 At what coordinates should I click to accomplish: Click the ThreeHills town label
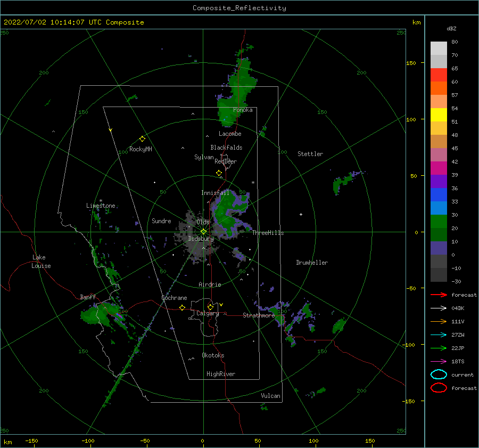click(268, 233)
